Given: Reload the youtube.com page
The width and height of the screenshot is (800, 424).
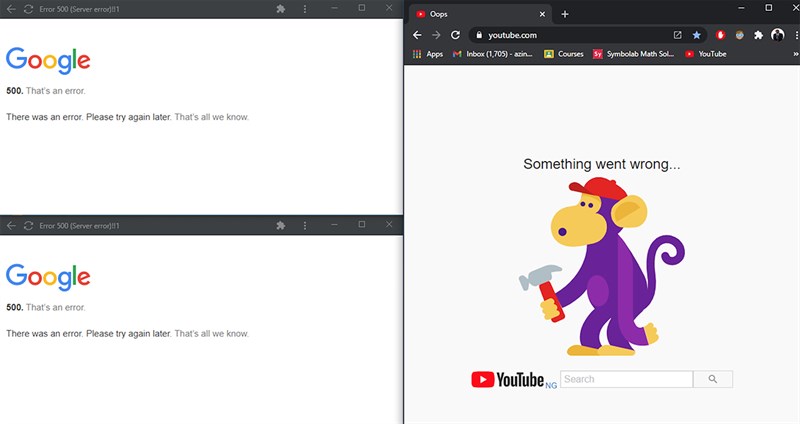Looking at the screenshot, I should click(455, 35).
